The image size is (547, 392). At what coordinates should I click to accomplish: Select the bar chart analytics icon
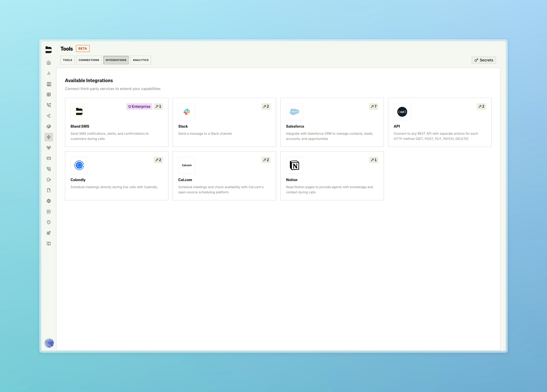pos(49,73)
